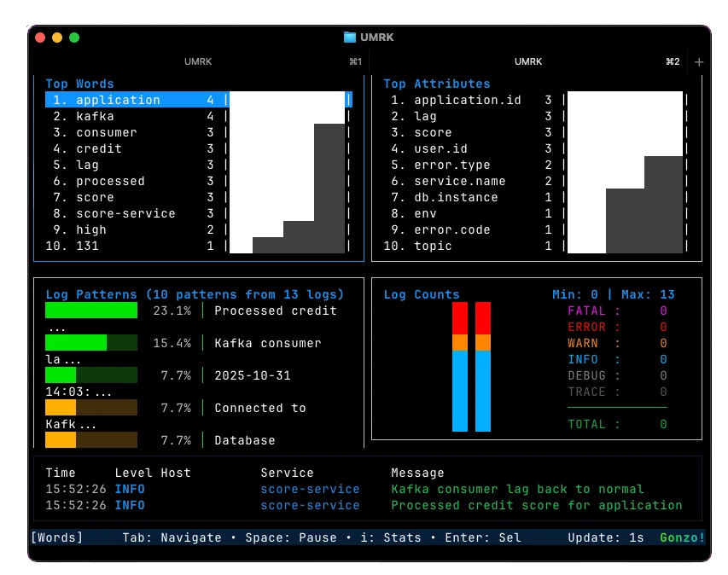Switch to the first UMRK tab
The image size is (728, 575).
point(198,62)
